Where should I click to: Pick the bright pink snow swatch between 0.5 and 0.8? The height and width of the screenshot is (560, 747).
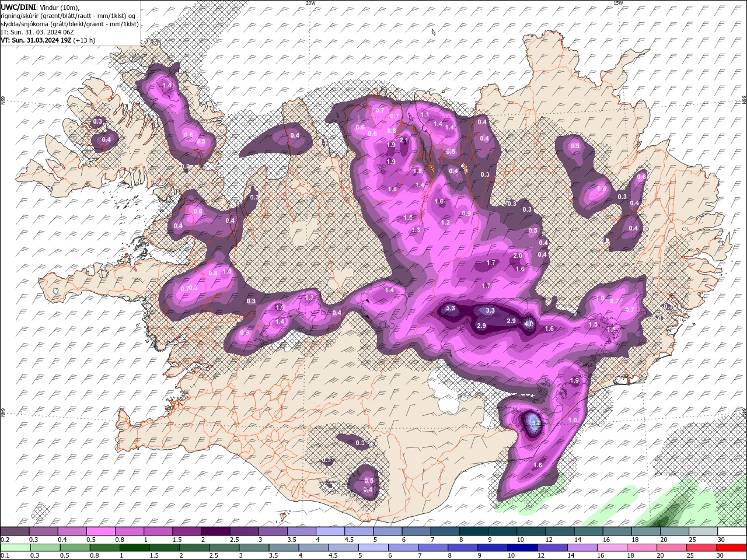100,531
